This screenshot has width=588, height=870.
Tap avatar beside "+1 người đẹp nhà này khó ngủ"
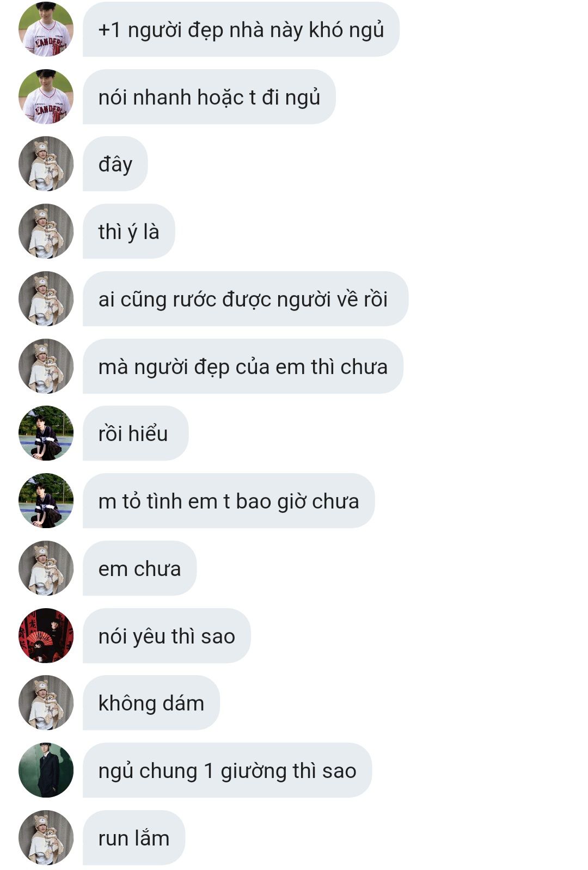[x=46, y=29]
